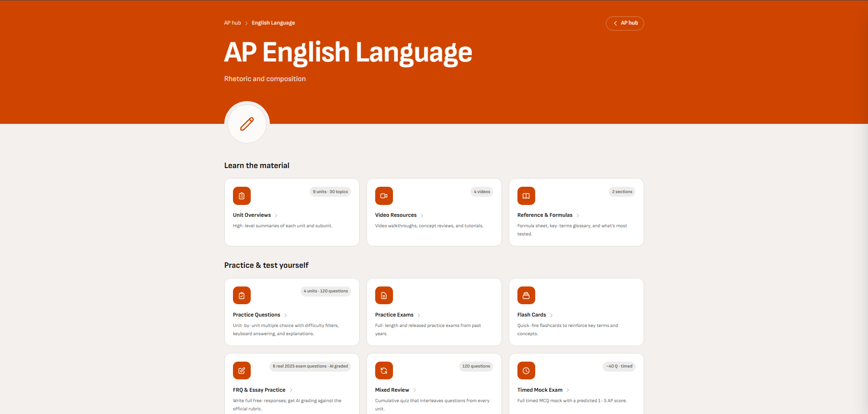Select the English Language breadcrumb item
This screenshot has height=414, width=868.
273,23
